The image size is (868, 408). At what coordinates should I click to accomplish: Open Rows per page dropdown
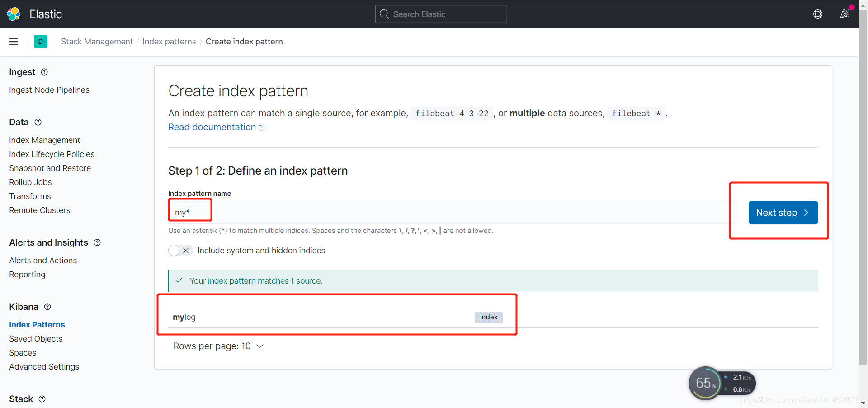click(x=219, y=346)
